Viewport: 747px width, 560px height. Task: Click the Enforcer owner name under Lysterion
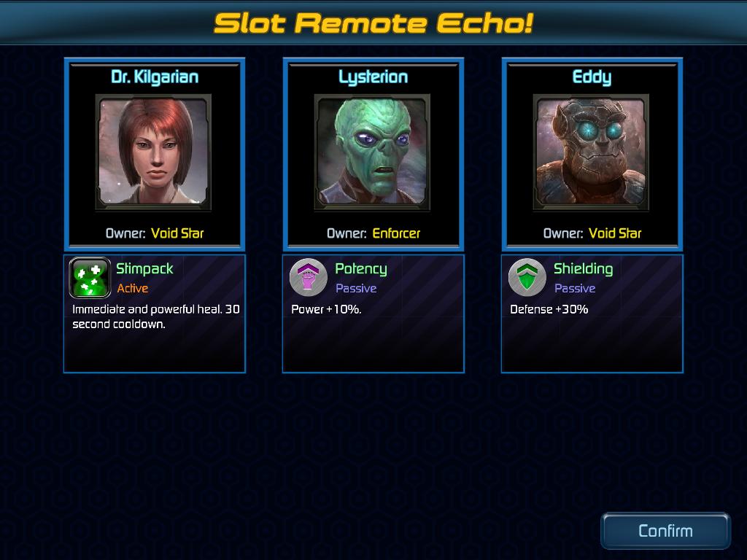click(396, 233)
